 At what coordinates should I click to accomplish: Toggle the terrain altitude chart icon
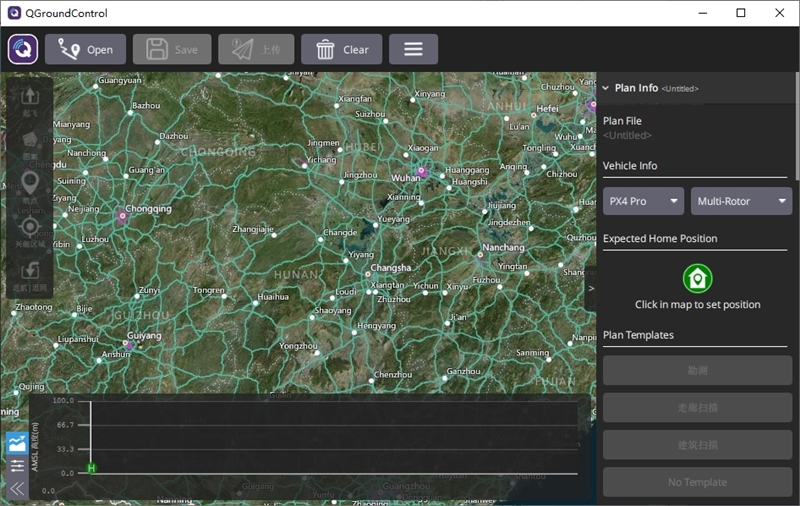(17, 443)
